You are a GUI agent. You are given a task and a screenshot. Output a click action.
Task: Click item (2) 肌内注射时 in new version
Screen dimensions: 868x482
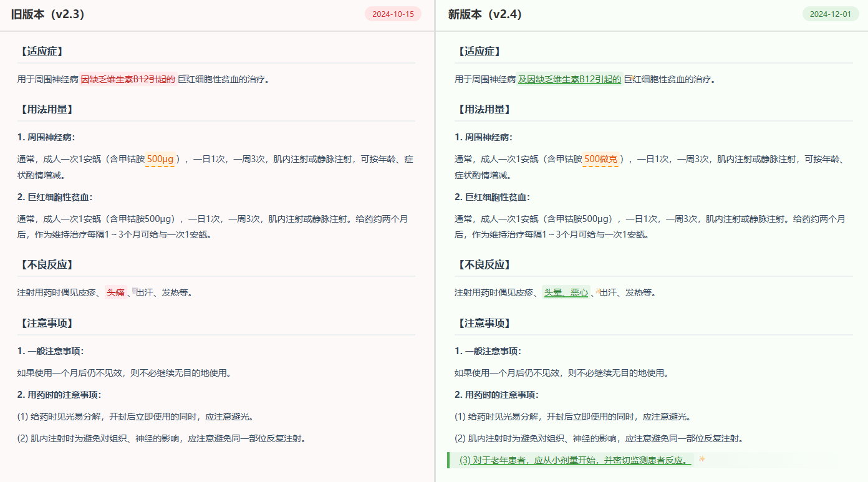pos(599,438)
